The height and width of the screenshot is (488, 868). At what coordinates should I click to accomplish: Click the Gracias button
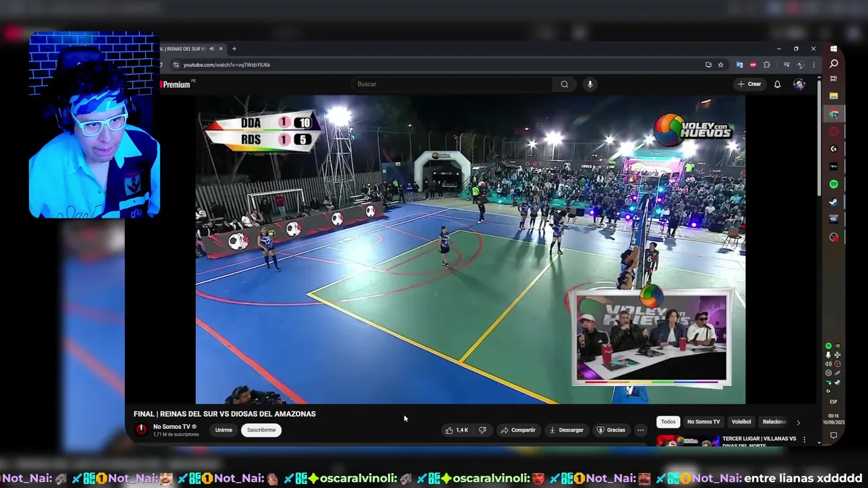click(611, 430)
